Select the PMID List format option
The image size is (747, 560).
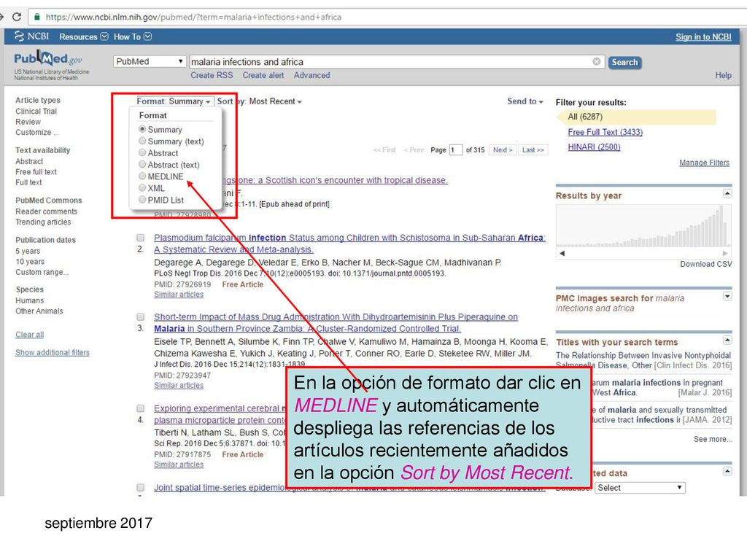142,200
